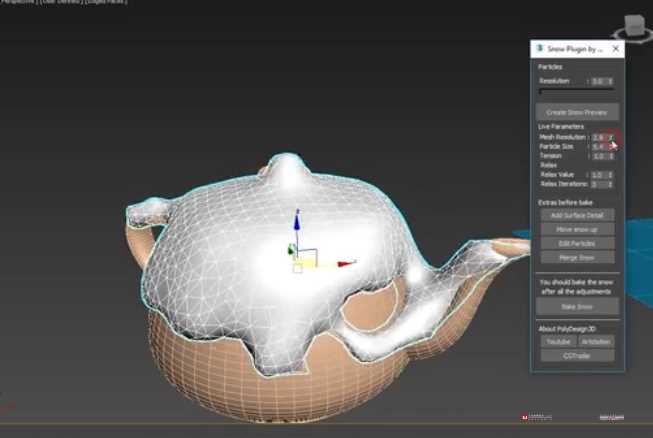This screenshot has width=653, height=438.
Task: Click the Add Surface Detail button
Action: [x=577, y=215]
